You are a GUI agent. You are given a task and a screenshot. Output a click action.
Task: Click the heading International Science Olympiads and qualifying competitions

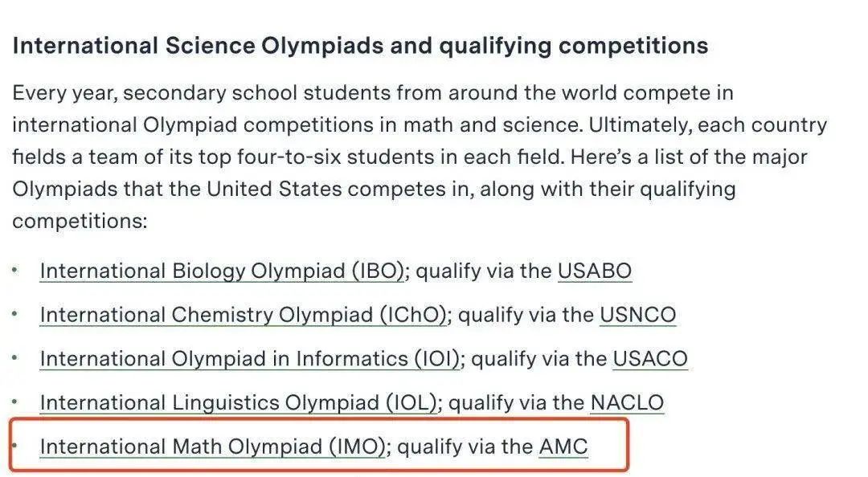point(360,46)
